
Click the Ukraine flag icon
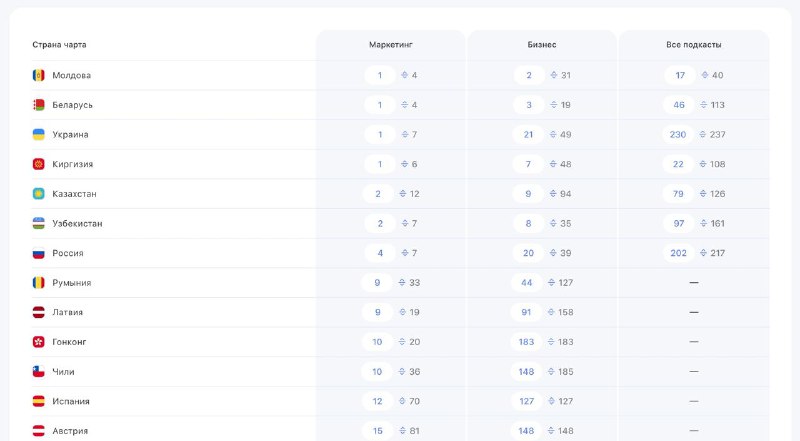pos(39,134)
